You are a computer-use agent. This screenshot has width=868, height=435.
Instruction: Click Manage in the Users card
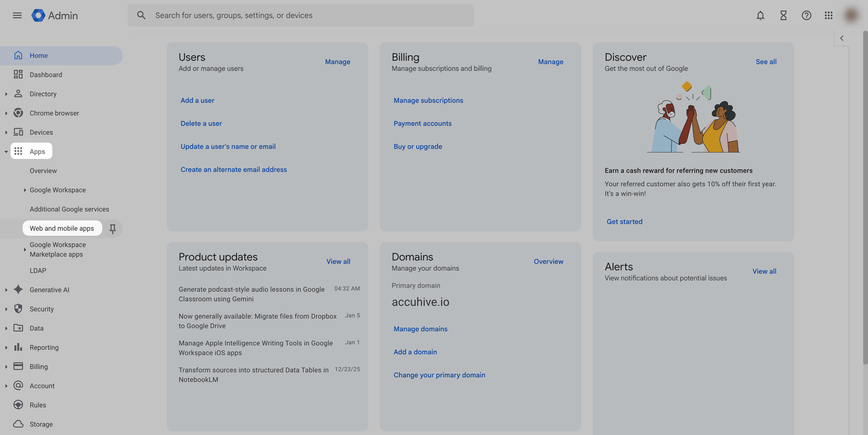click(337, 62)
